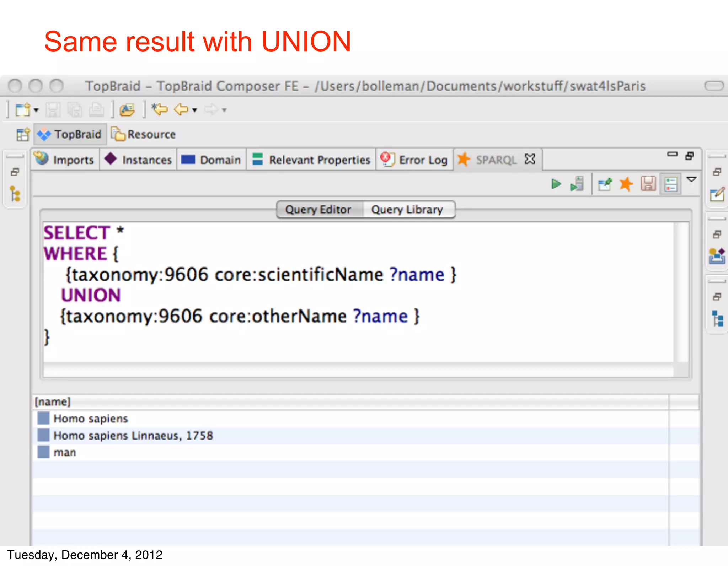Image resolution: width=728 pixels, height=566 pixels.
Task: Open the SPARQL view menu triangle
Action: click(x=691, y=179)
